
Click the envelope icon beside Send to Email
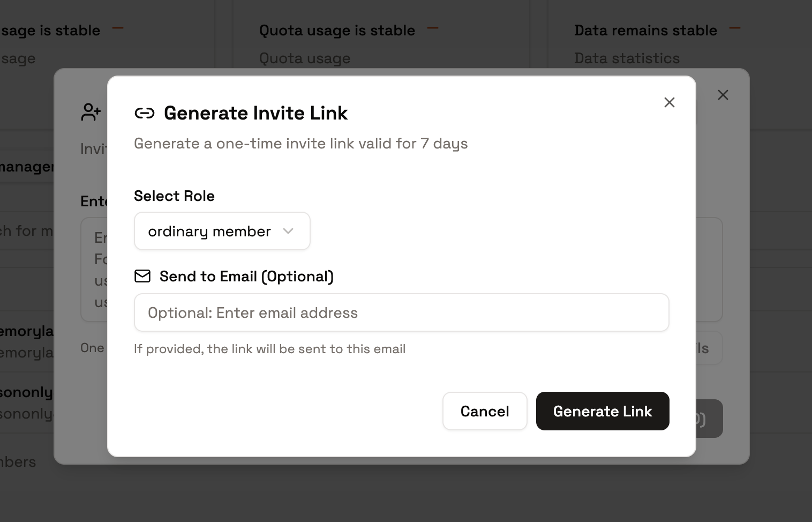[x=142, y=276]
